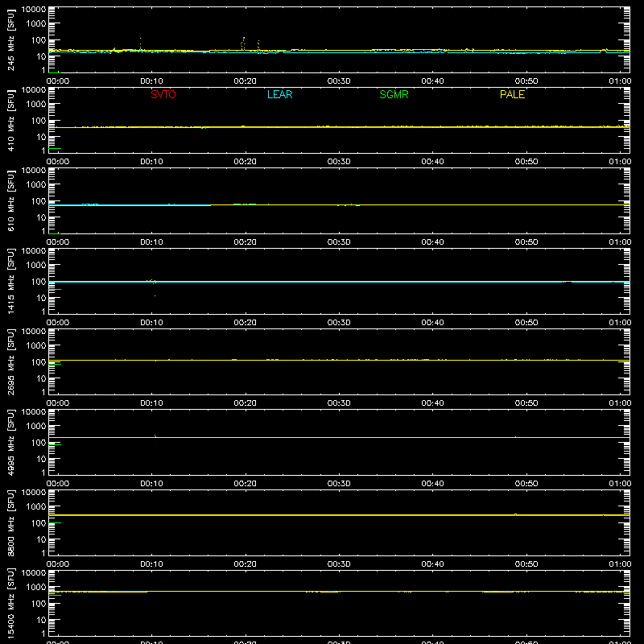Click 00:30 time label under 4995 MHz plot

(339, 484)
